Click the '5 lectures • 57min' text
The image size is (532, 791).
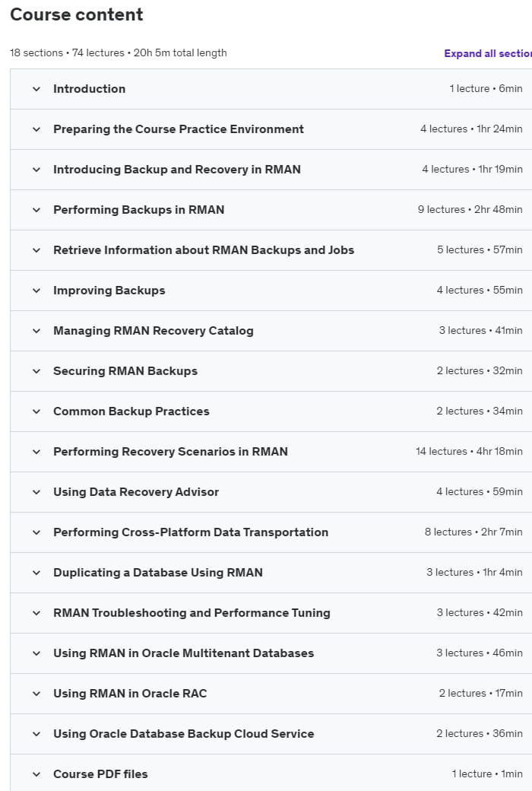coord(480,250)
